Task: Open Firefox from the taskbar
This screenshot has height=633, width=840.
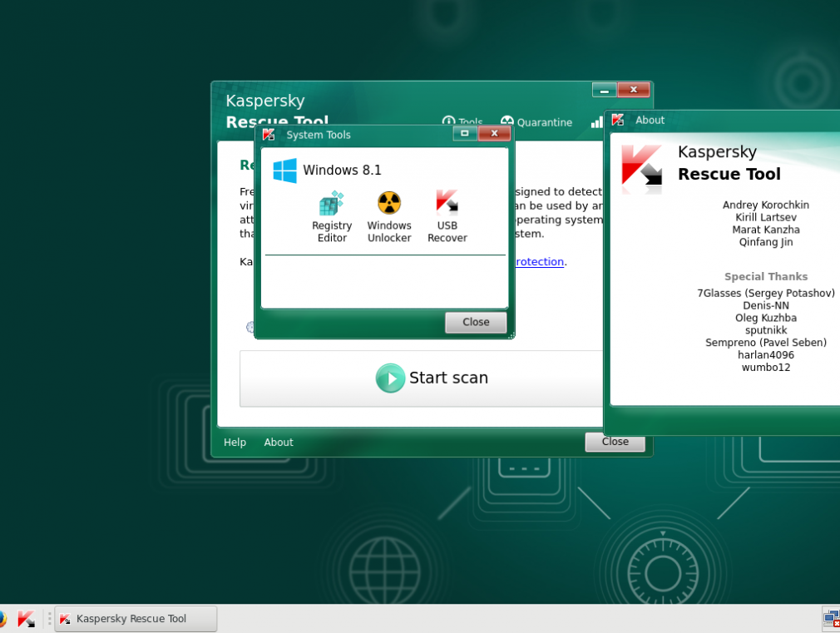Action: click(2, 619)
